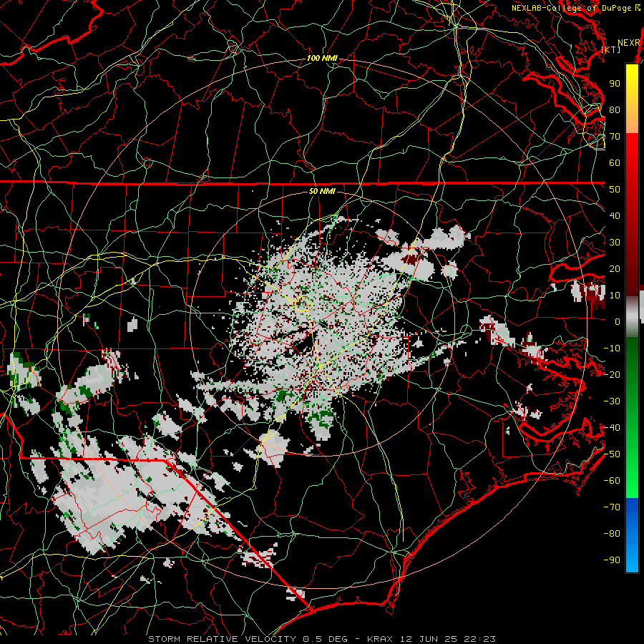Click the 60 value on the velocity scale
This screenshot has width=644, height=644.
[615, 163]
